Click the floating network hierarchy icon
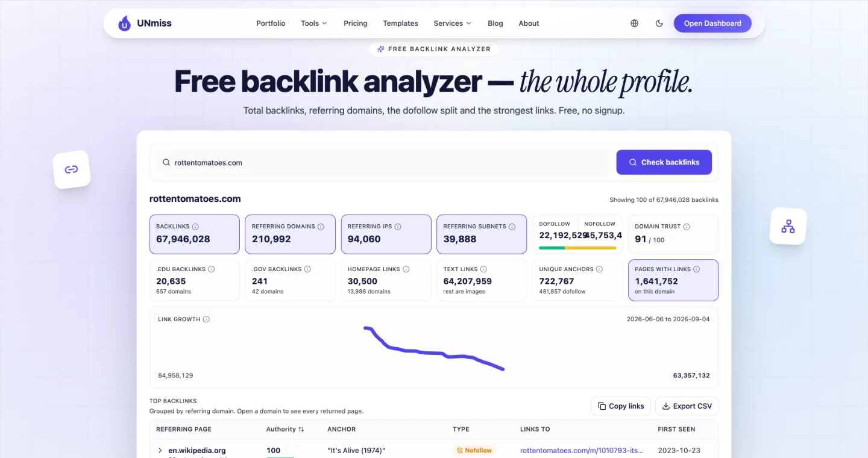The width and height of the screenshot is (868, 458). 788,226
